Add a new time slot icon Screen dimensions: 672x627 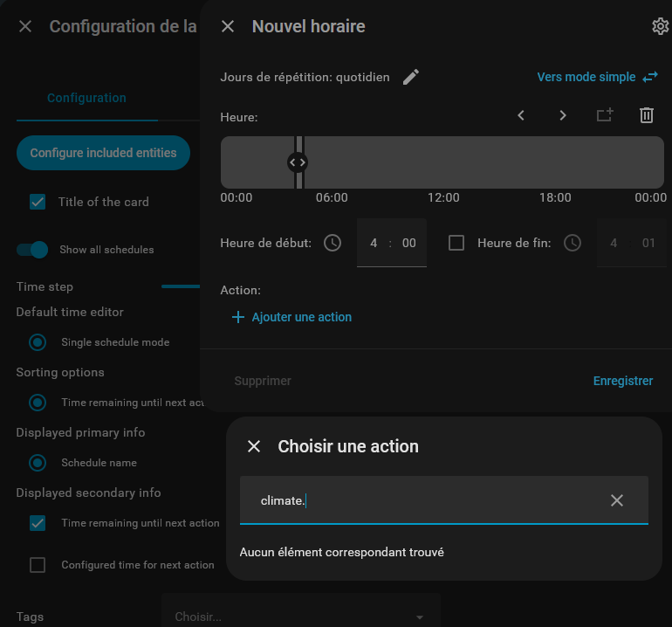pyautogui.click(x=605, y=115)
